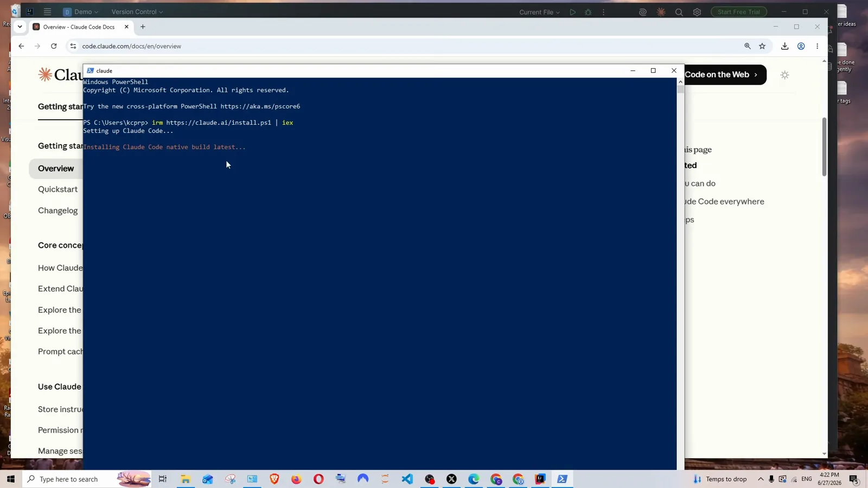The height and width of the screenshot is (488, 868).
Task: Open the Windows Start menu
Action: [10, 479]
